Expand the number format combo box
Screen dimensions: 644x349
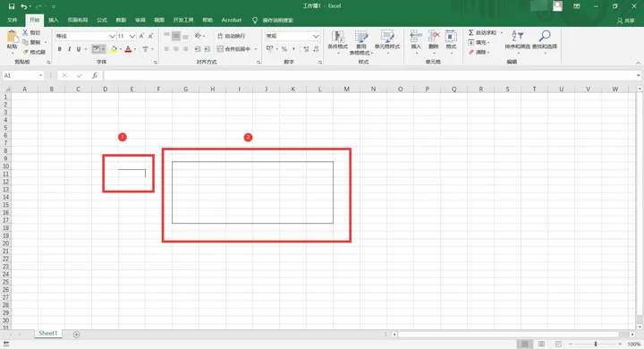[316, 36]
